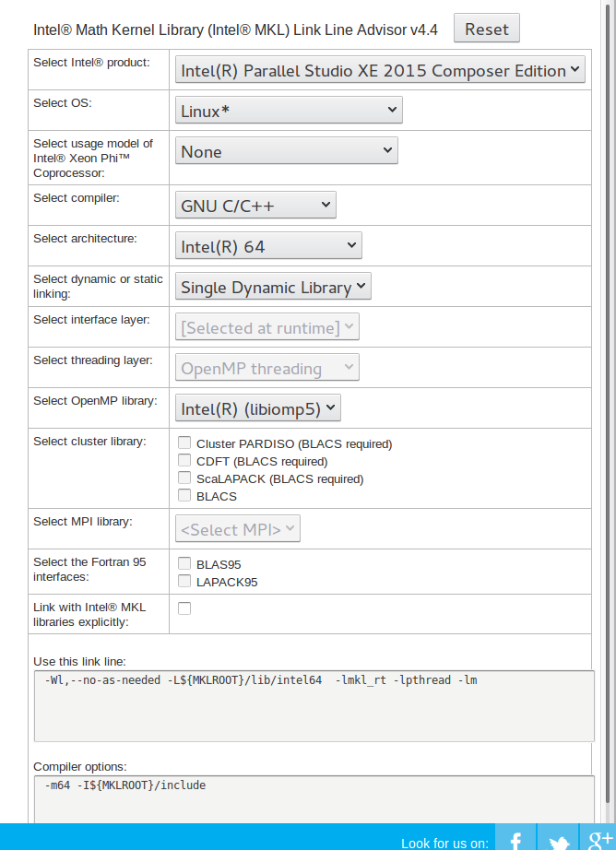
Task: Check the CDFT (BLACS required) checkbox
Action: [x=184, y=460]
